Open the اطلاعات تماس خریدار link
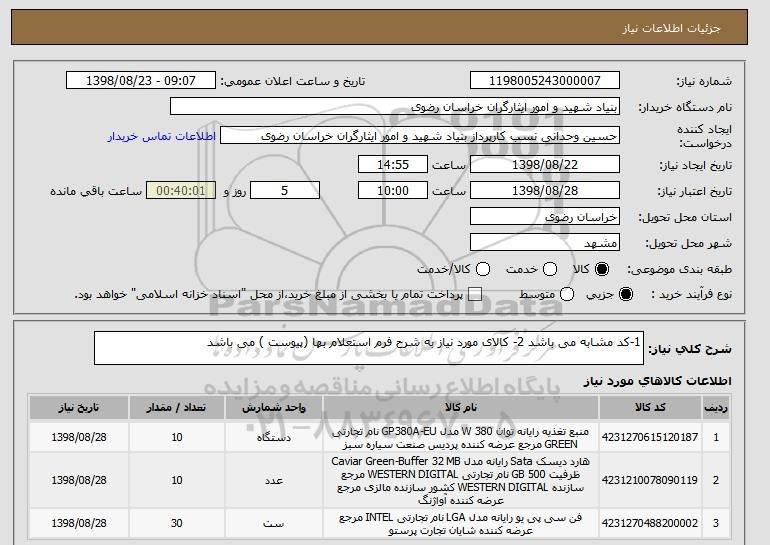 pos(162,136)
